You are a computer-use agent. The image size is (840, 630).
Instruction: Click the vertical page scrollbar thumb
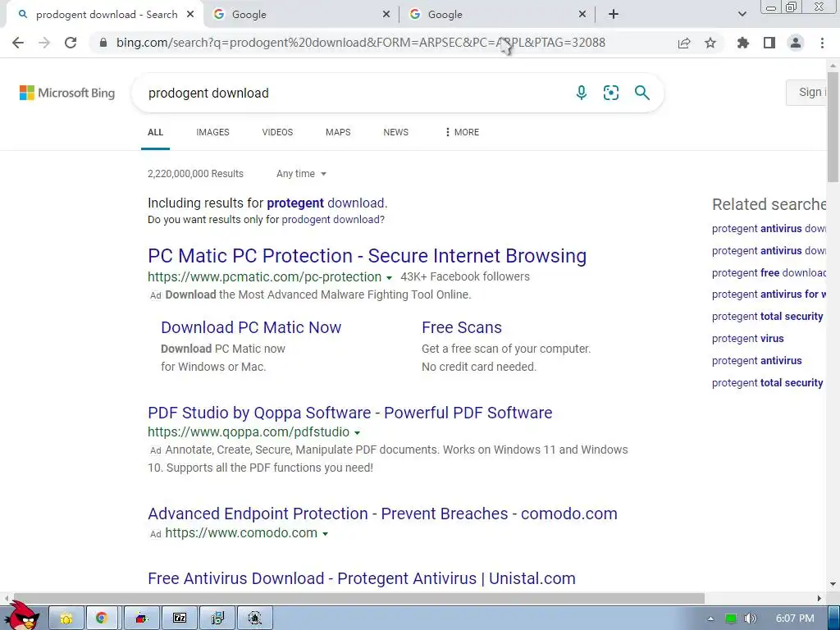[x=833, y=126]
